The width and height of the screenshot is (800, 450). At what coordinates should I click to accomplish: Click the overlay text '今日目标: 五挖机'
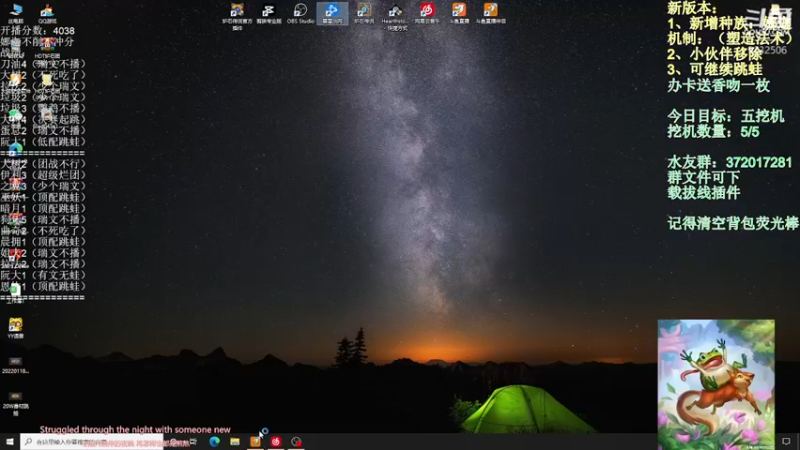726,116
